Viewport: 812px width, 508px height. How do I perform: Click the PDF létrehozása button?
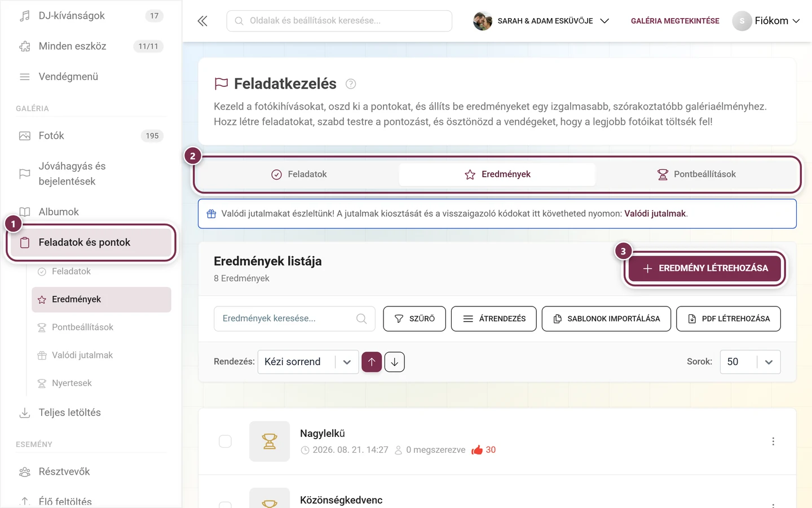coord(729,319)
